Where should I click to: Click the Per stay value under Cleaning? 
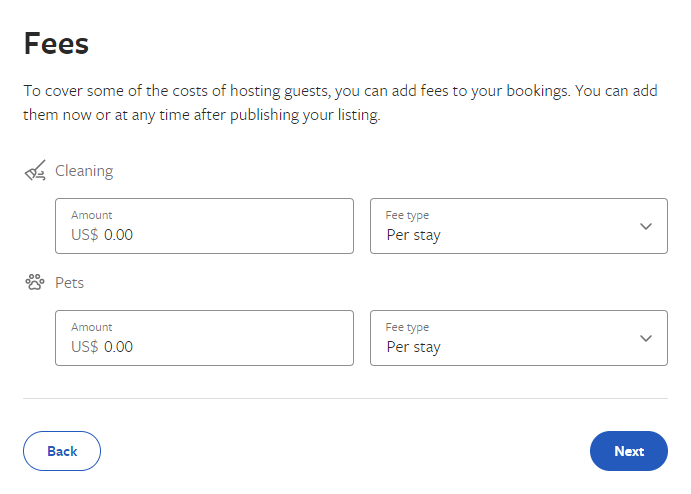pos(413,235)
